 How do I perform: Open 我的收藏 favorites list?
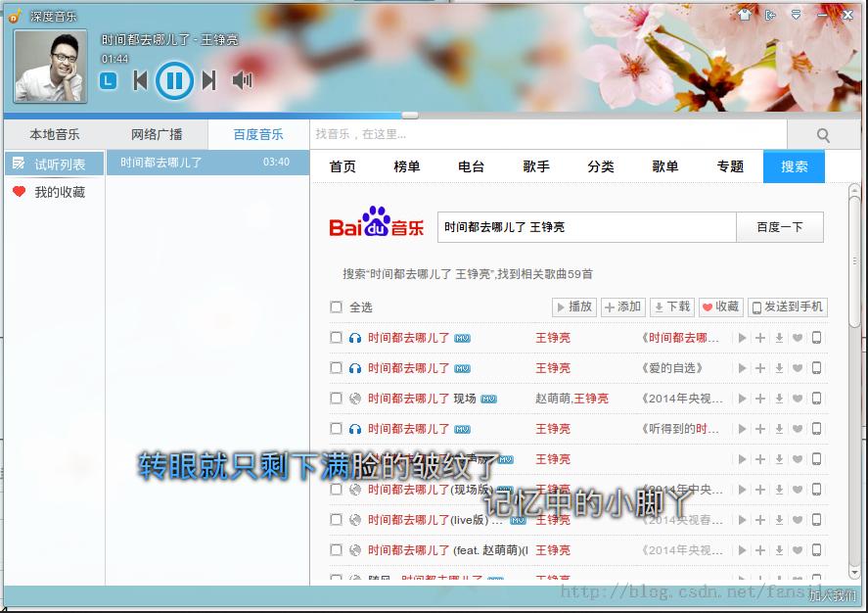55,192
